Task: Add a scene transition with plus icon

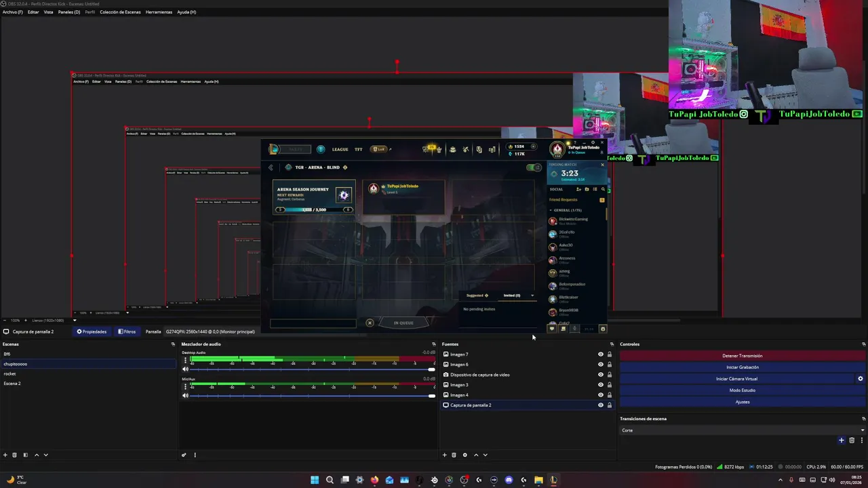Action: pyautogui.click(x=842, y=441)
